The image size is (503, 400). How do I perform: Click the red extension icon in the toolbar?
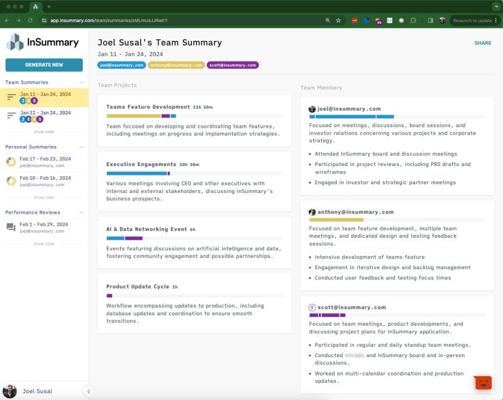tap(355, 20)
